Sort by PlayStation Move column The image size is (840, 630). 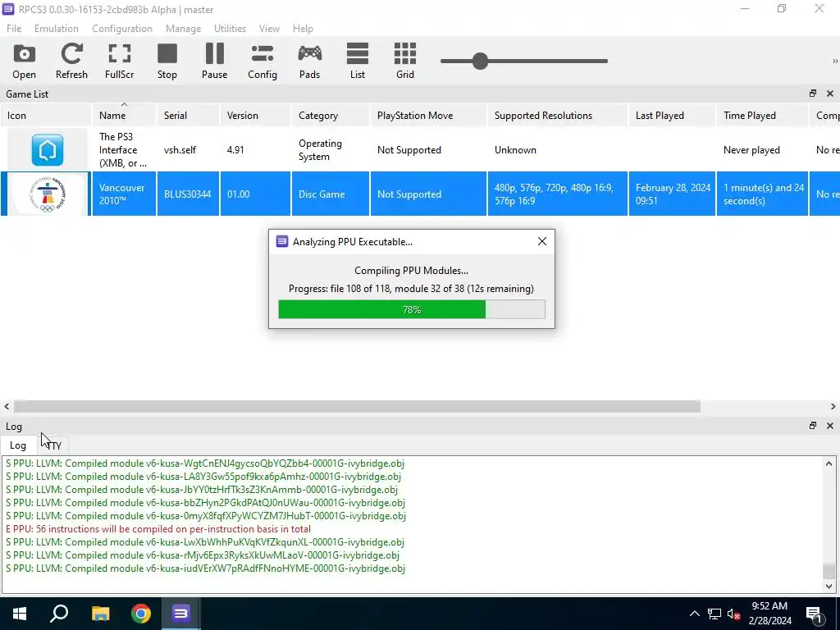point(428,115)
